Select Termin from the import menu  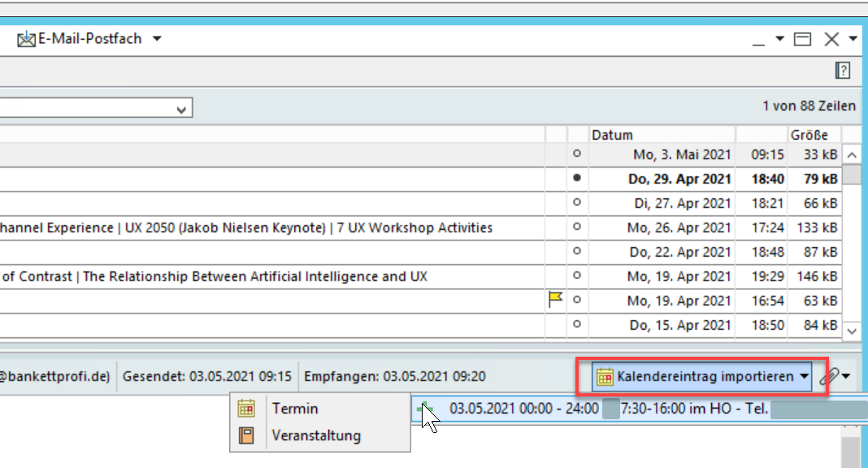point(295,409)
